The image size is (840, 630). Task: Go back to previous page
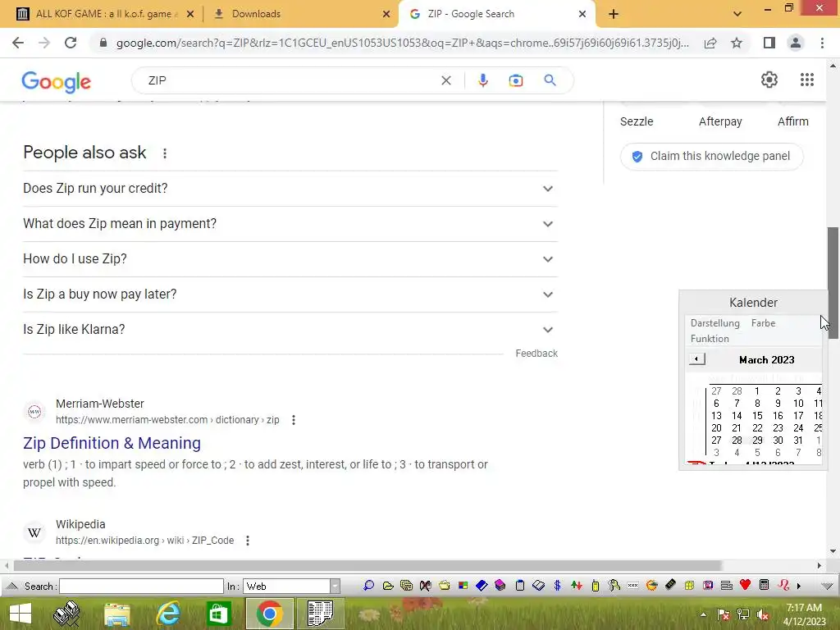pyautogui.click(x=18, y=43)
